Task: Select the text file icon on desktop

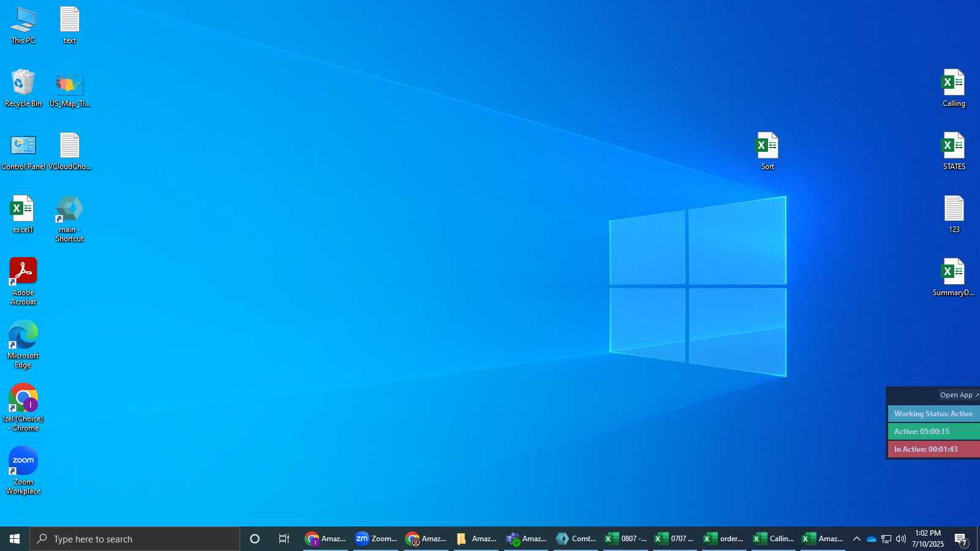Action: click(70, 26)
